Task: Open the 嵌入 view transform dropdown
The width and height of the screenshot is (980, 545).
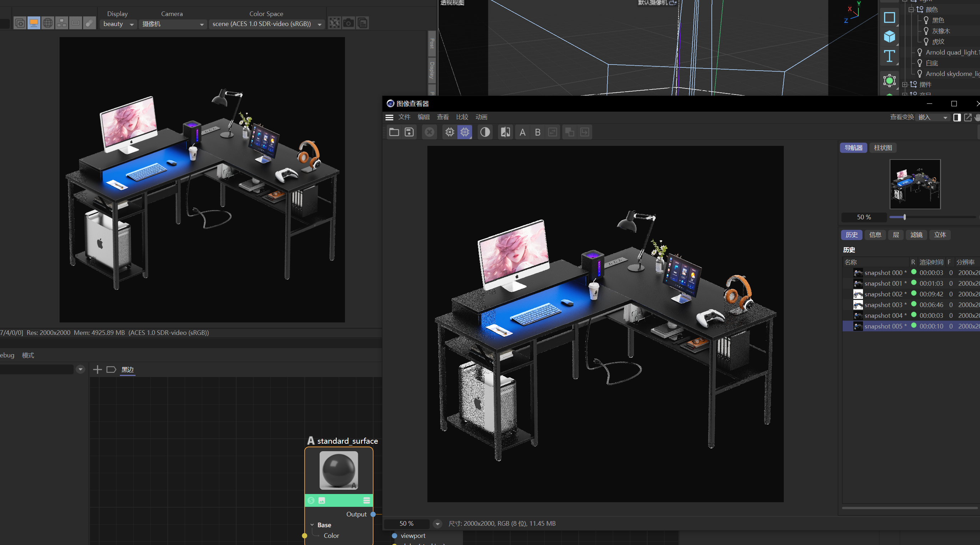Action: tap(933, 117)
